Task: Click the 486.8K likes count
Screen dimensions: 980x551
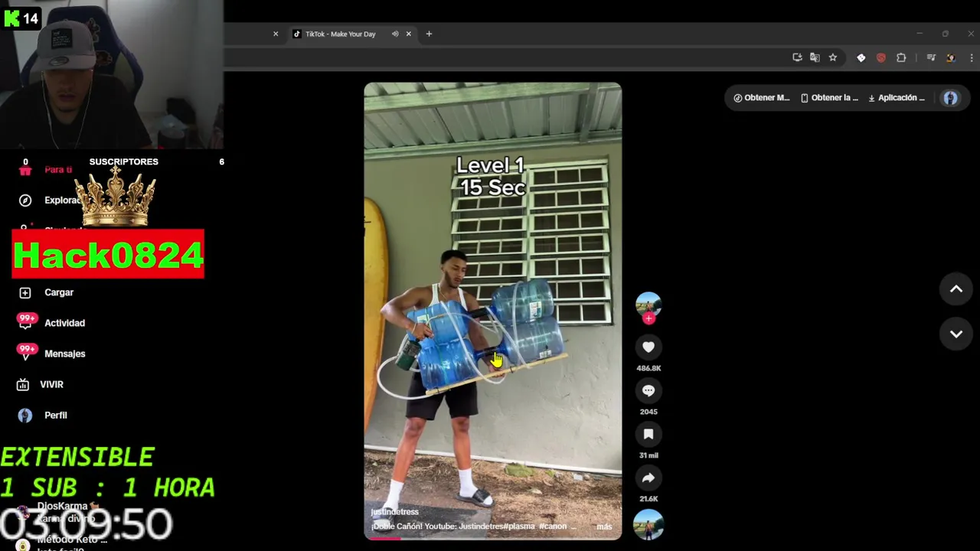Action: [648, 368]
